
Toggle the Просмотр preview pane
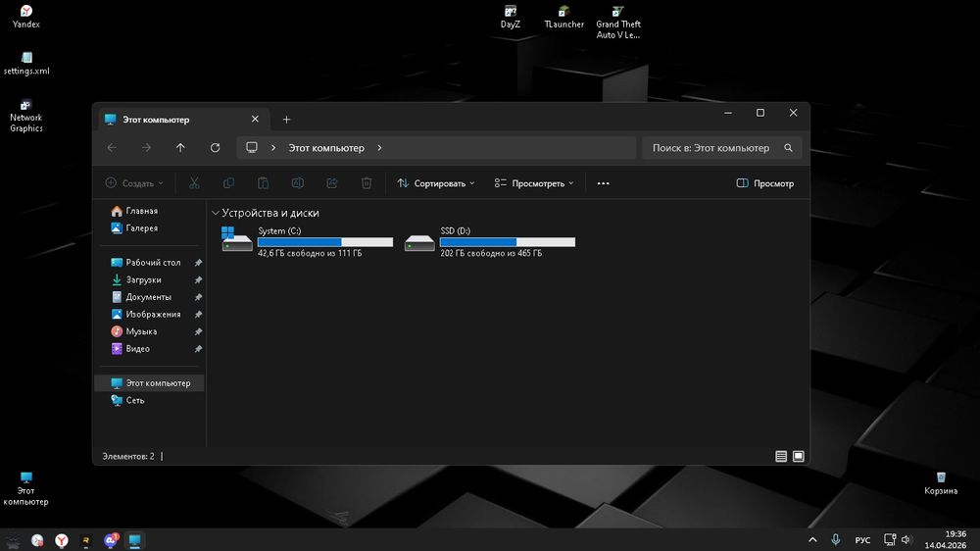tap(765, 183)
